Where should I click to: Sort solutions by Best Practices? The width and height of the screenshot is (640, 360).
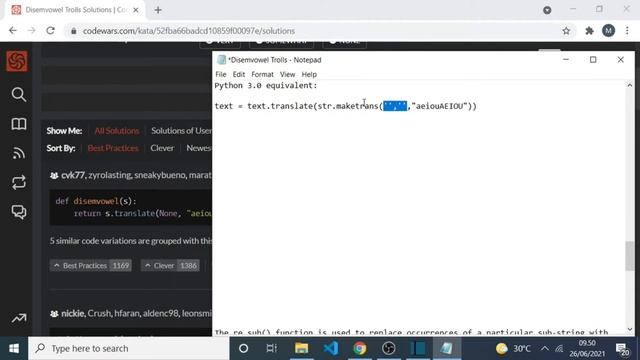pyautogui.click(x=113, y=148)
